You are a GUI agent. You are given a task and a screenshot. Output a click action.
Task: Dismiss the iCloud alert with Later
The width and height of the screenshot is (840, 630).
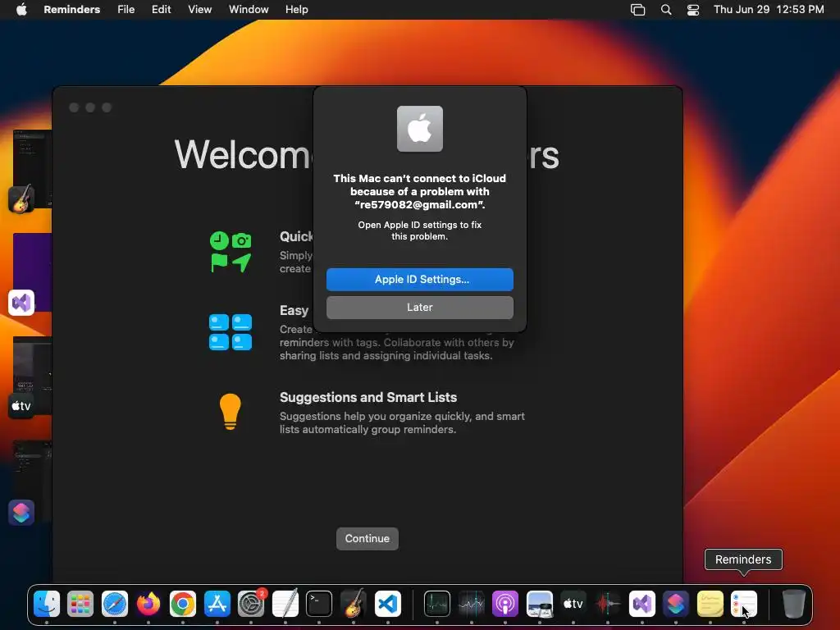tap(420, 308)
